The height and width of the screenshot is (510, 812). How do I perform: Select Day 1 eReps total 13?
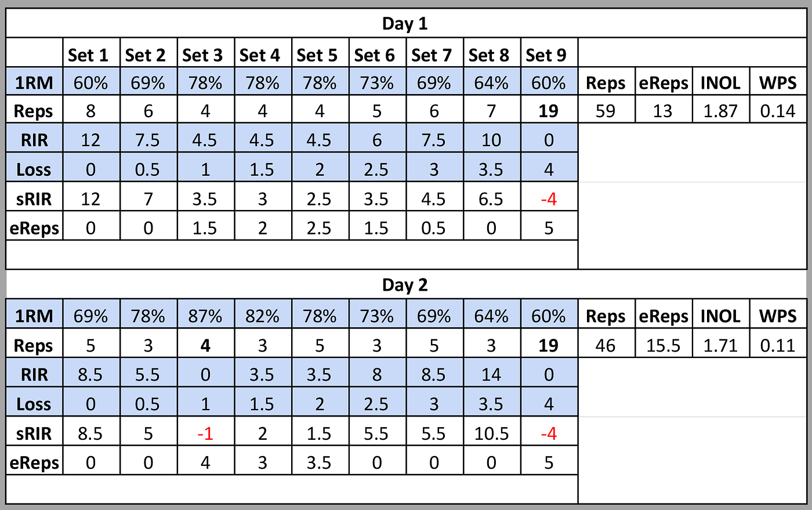pos(664,110)
